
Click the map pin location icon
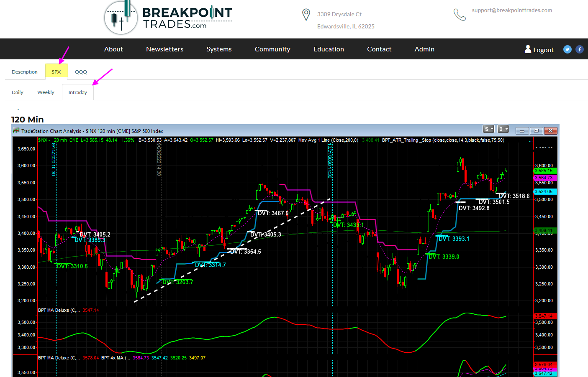point(306,15)
